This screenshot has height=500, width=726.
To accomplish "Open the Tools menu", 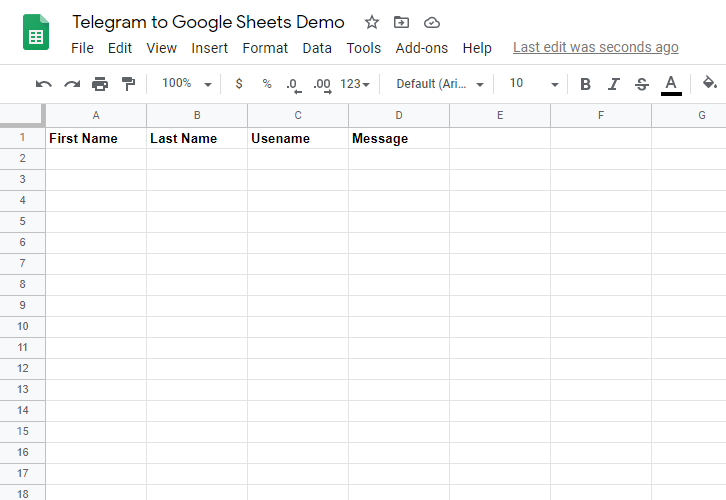I will tap(363, 48).
